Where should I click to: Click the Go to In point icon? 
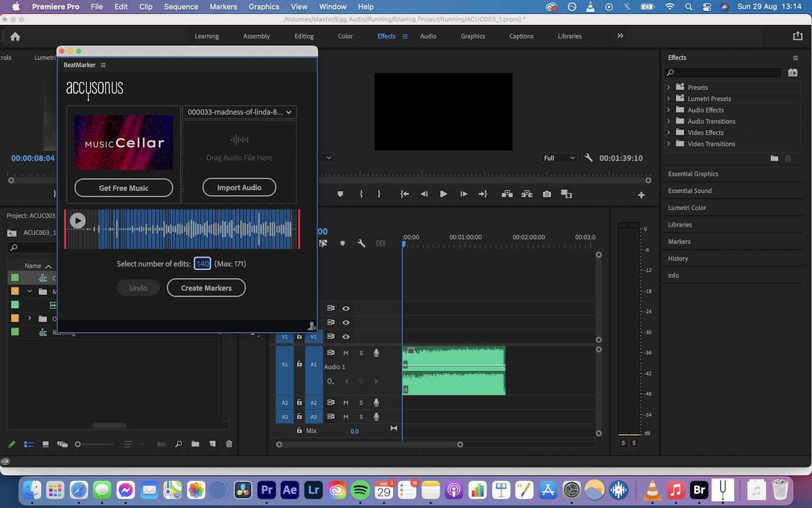click(405, 194)
